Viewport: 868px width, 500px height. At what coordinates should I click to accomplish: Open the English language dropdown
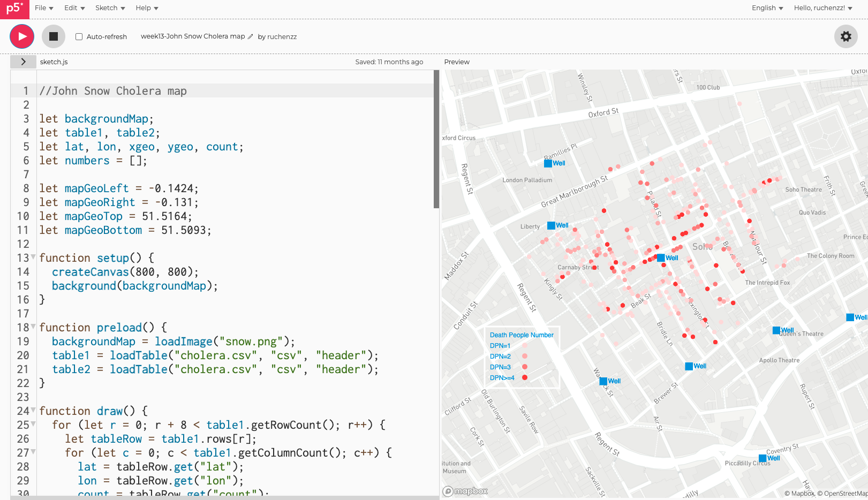(x=767, y=7)
